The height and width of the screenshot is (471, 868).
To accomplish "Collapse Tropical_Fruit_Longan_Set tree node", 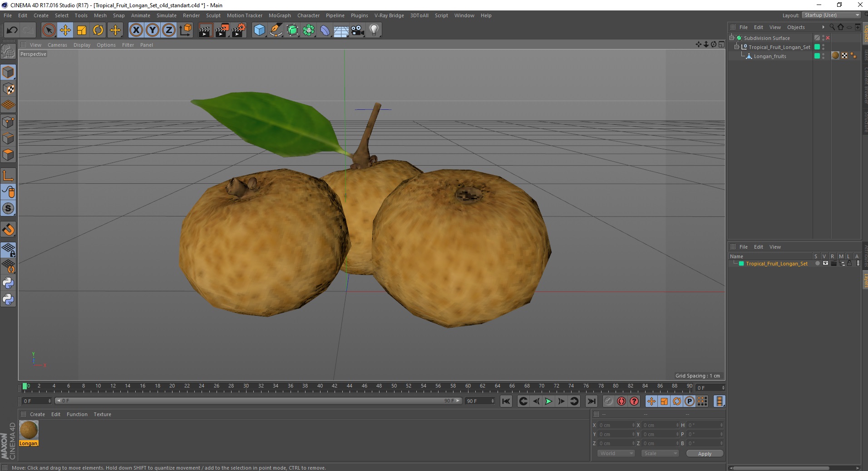I will [737, 47].
